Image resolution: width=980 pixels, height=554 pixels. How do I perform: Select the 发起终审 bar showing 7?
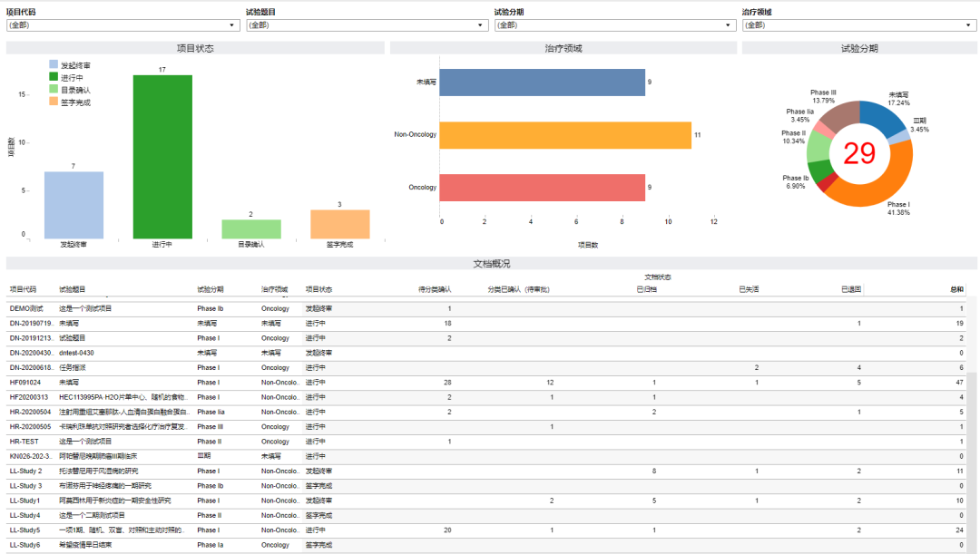tap(73, 205)
